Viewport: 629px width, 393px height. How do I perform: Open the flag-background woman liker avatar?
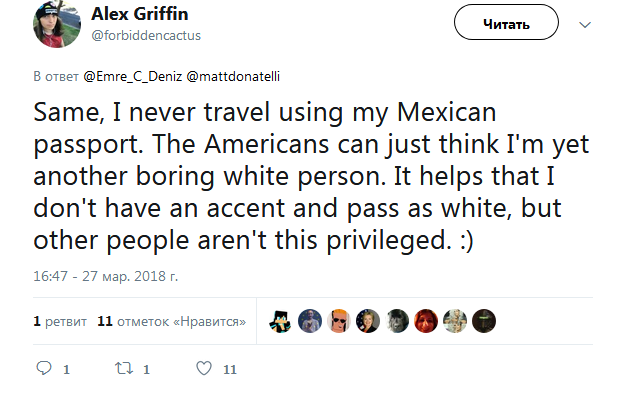click(x=368, y=321)
